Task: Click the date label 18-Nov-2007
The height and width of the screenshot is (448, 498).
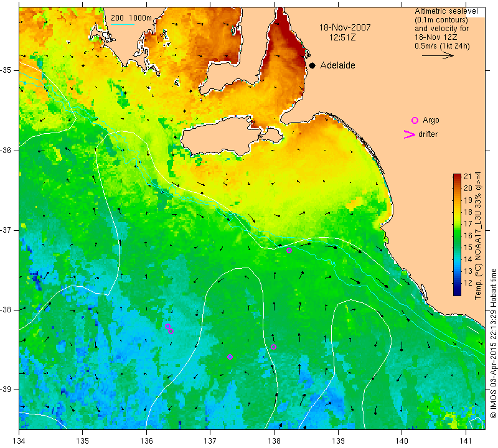Action: (345, 27)
